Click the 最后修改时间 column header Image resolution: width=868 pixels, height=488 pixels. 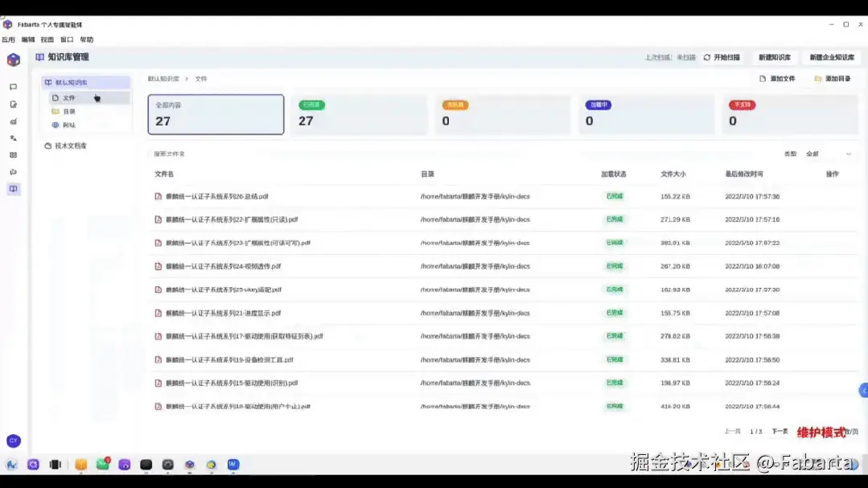pyautogui.click(x=744, y=174)
